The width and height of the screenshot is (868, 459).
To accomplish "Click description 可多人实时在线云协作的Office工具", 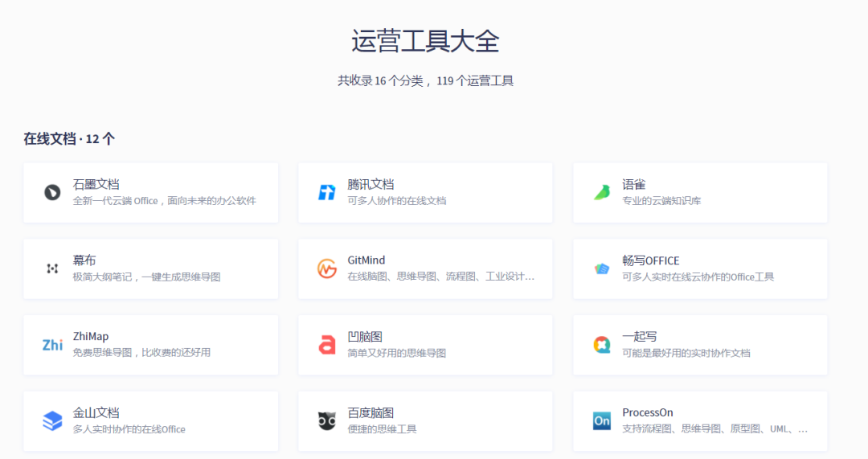I will click(x=698, y=277).
